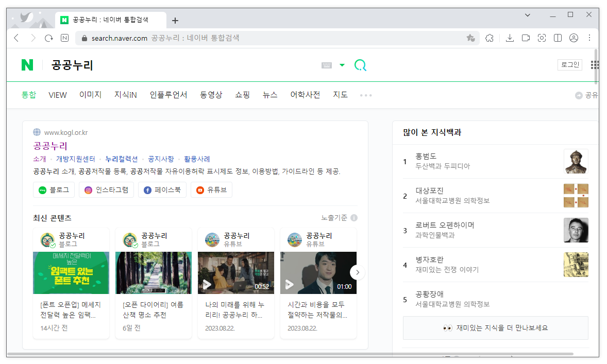This screenshot has width=607, height=364.
Task: Open the 오픈 다이어리 여름 산책 명소 추천 title
Action: [x=153, y=309]
